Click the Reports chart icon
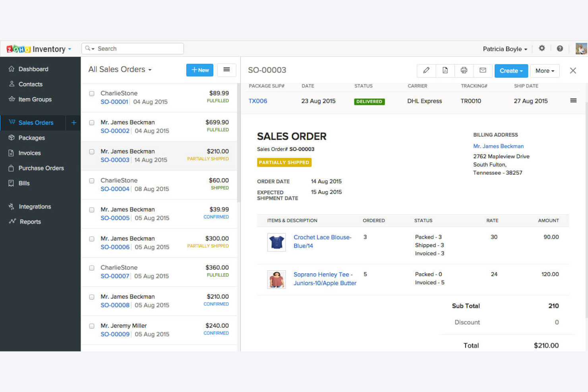Image resolution: width=588 pixels, height=392 pixels. click(x=12, y=221)
